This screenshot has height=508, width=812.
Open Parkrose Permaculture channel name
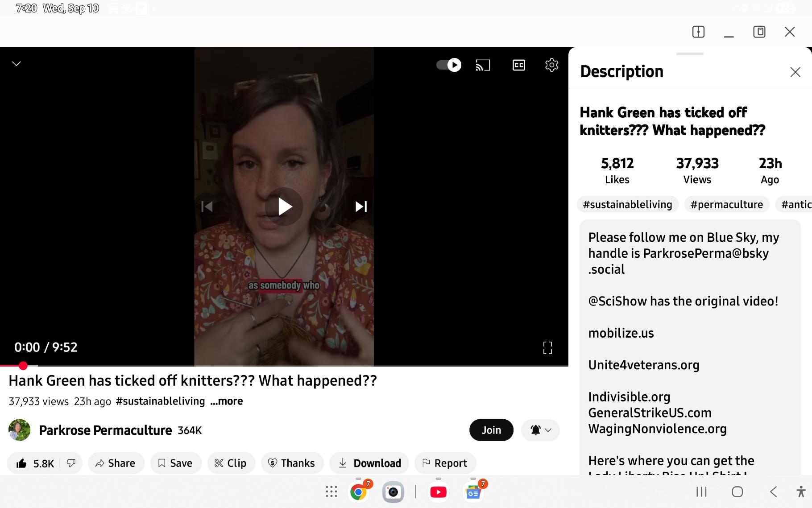(x=105, y=430)
